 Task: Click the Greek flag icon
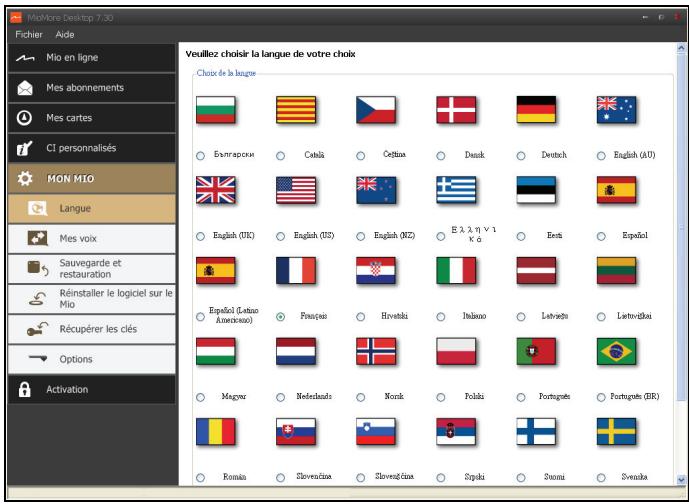pos(456,190)
